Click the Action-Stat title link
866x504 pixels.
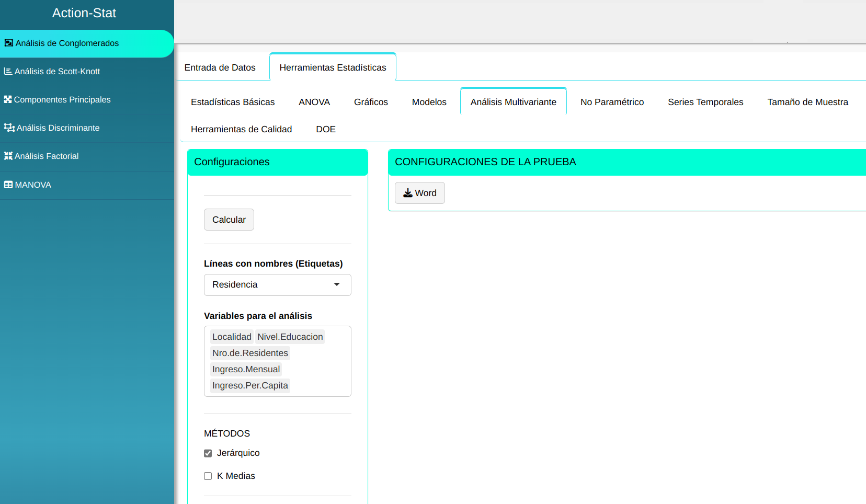(x=84, y=13)
